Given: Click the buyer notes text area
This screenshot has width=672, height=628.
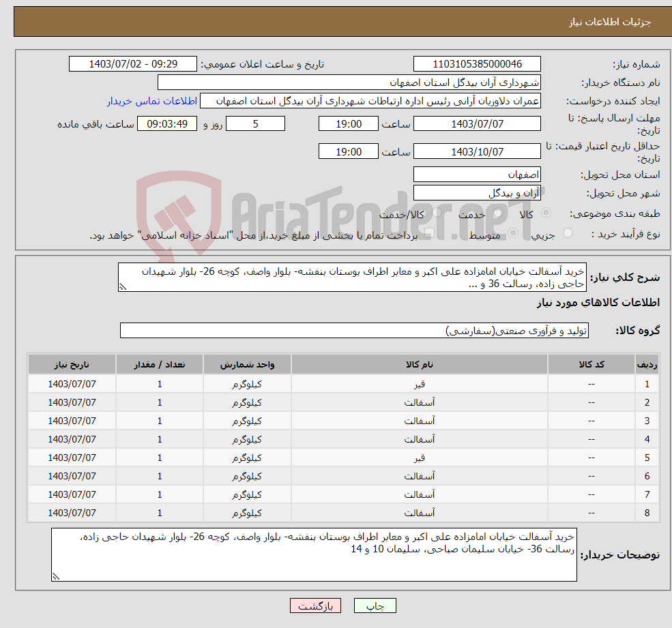Looking at the screenshot, I should click(314, 555).
